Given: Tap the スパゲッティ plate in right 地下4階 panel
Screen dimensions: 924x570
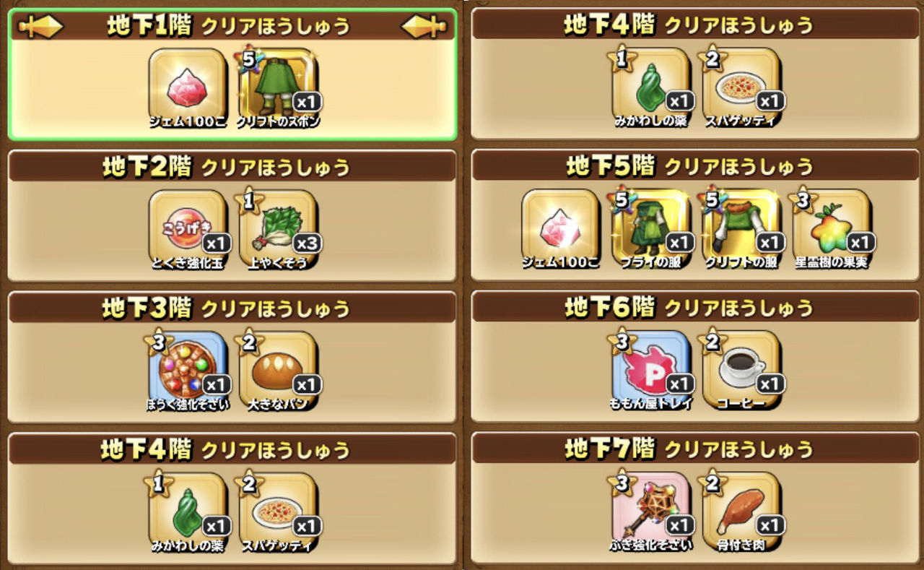Looking at the screenshot, I should tap(742, 88).
